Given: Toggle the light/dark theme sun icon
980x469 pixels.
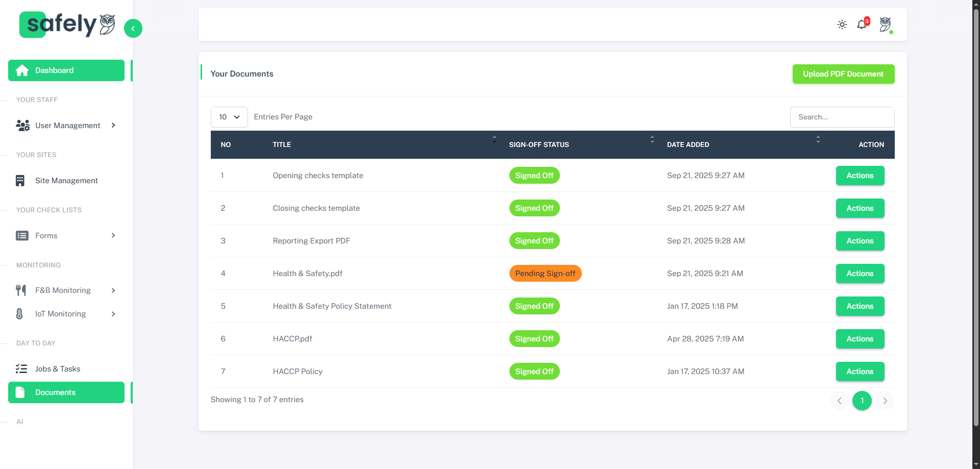Looking at the screenshot, I should (842, 24).
